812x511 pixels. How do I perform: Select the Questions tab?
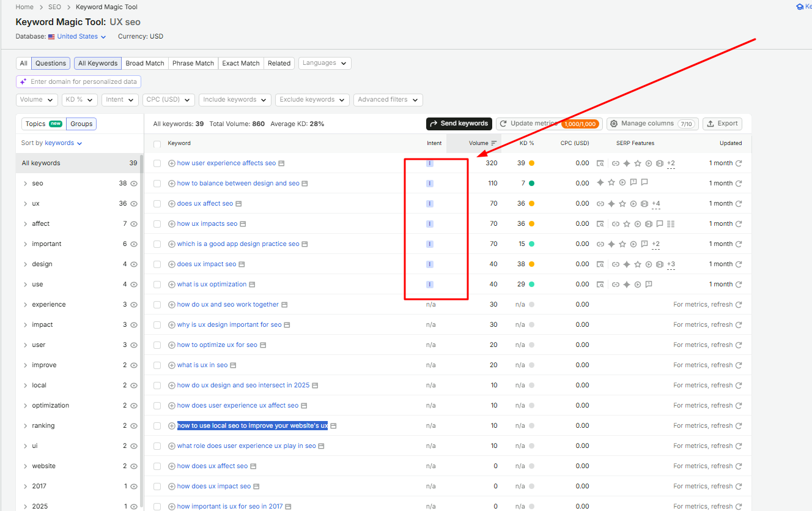pyautogui.click(x=51, y=63)
